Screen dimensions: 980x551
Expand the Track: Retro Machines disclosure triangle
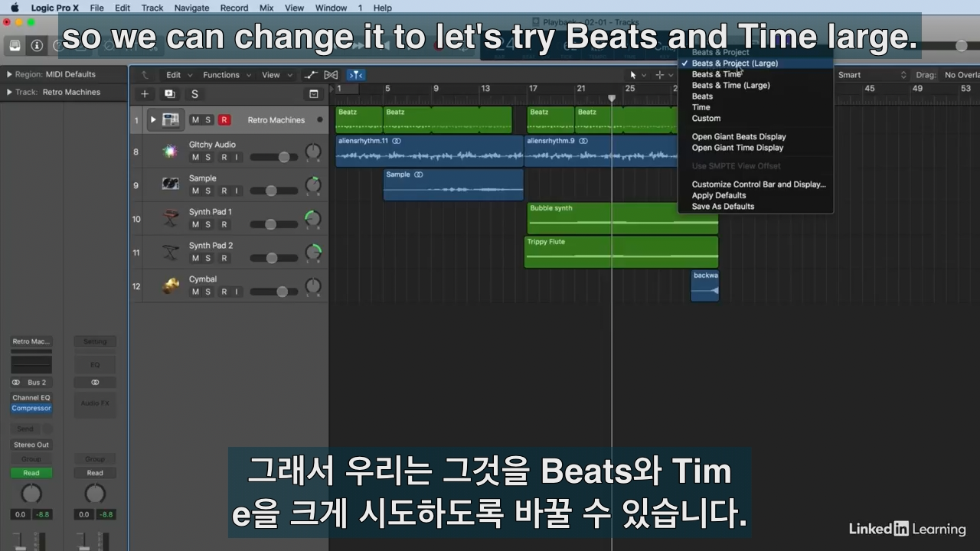9,92
